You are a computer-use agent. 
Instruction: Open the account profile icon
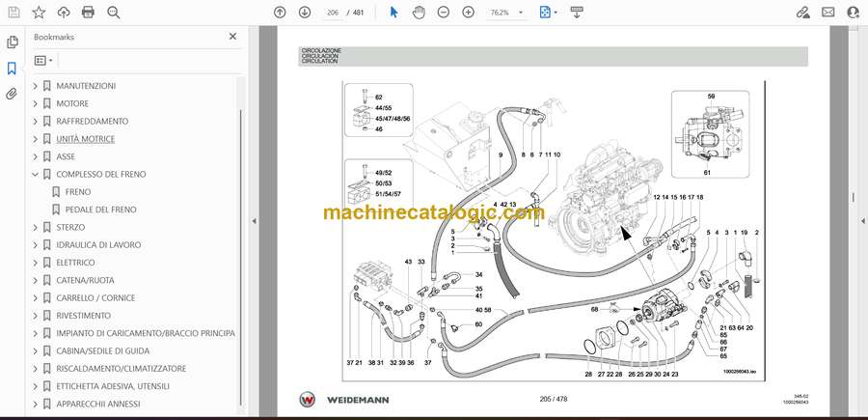tap(854, 13)
